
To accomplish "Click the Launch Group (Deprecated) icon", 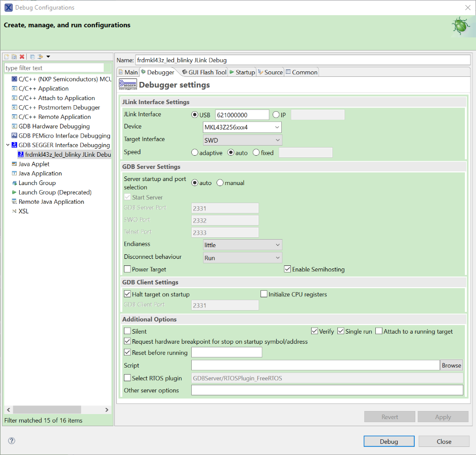I will (x=14, y=192).
